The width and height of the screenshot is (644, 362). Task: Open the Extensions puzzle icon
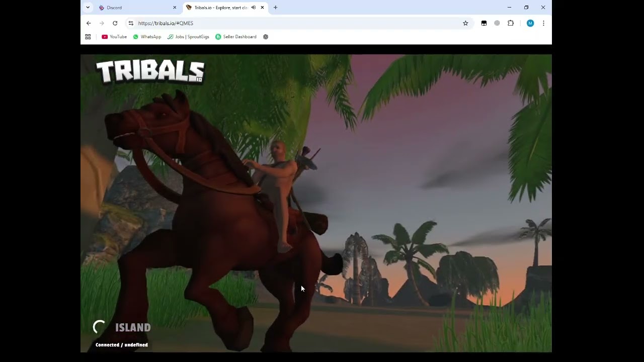coord(511,23)
